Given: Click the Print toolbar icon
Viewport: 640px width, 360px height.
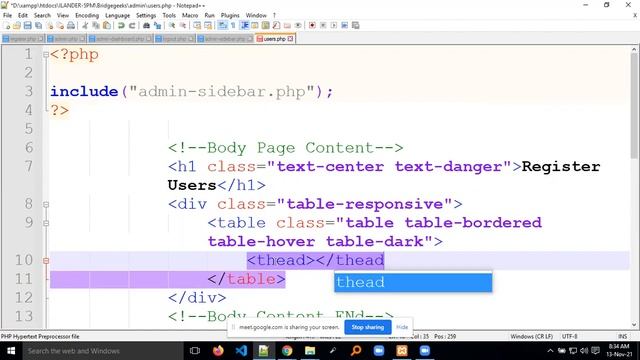Looking at the screenshot, I should [71, 25].
